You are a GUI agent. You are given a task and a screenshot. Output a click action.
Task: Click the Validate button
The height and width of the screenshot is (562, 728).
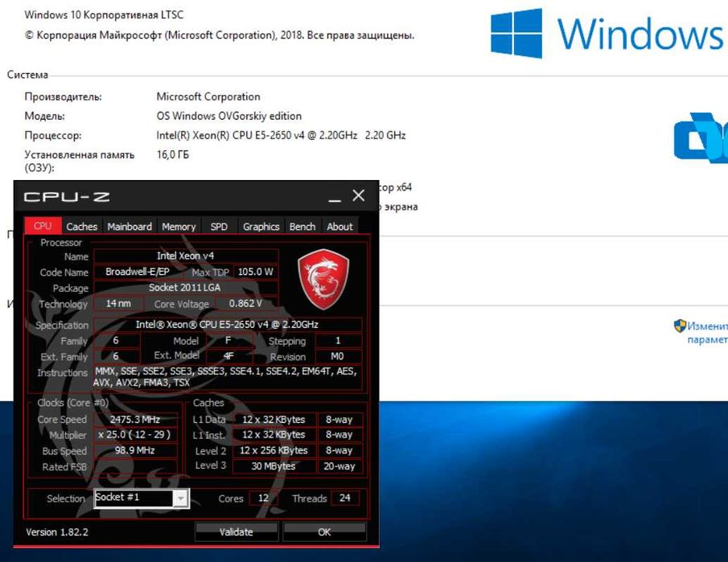click(x=236, y=531)
